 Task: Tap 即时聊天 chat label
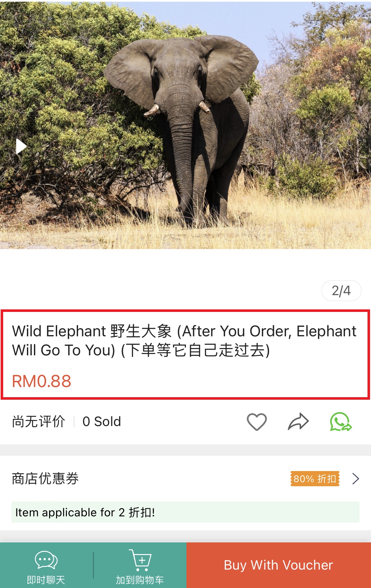click(x=46, y=580)
